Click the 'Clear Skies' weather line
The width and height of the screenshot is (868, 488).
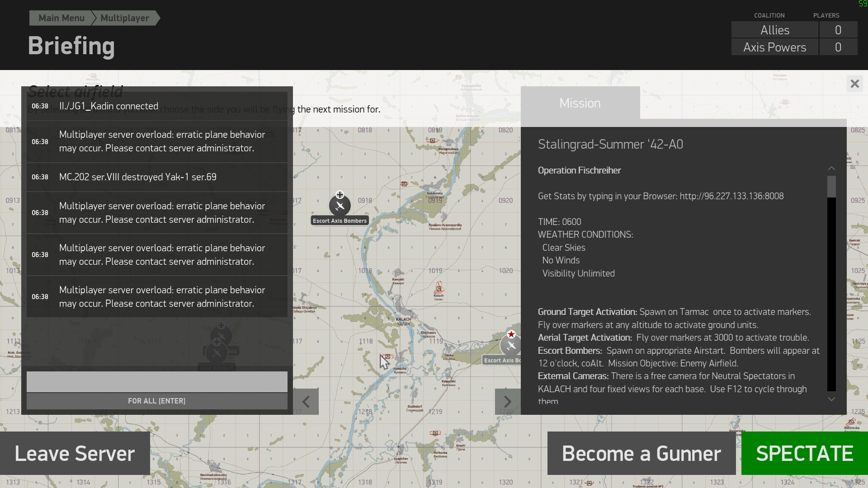(564, 248)
